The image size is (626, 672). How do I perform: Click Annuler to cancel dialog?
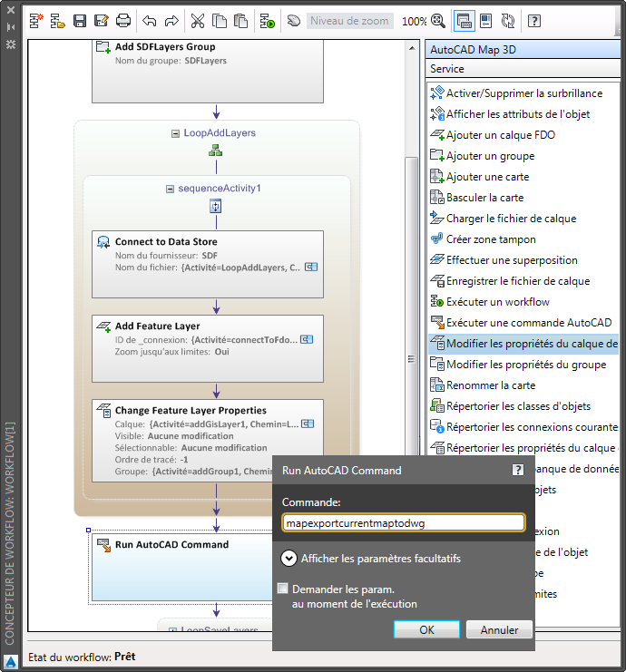pyautogui.click(x=499, y=629)
